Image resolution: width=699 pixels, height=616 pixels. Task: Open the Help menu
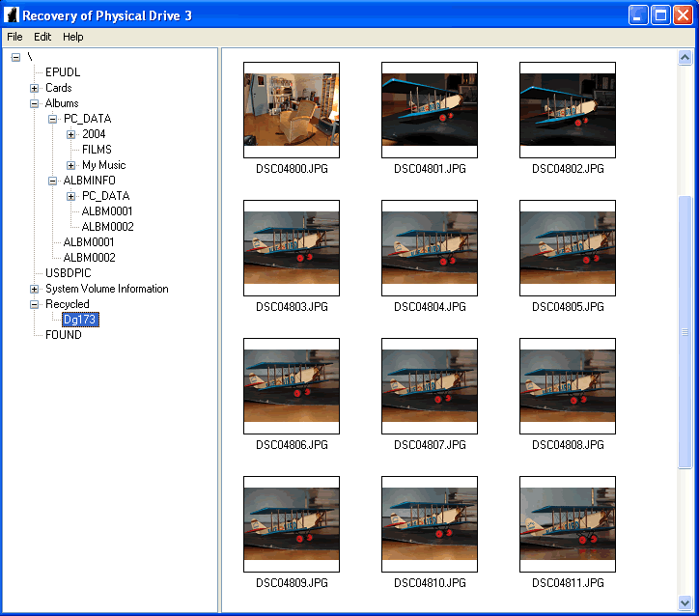[x=72, y=37]
